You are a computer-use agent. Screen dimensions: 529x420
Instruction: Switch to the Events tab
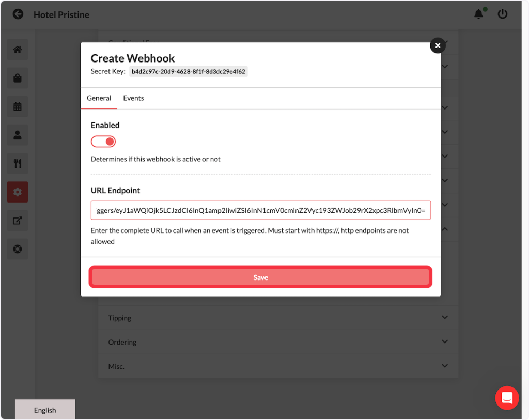(x=133, y=98)
